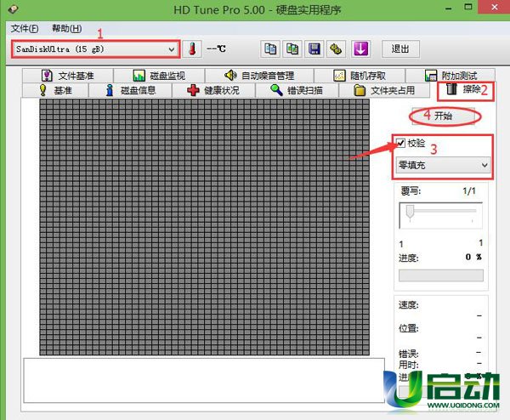Image resolution: width=510 pixels, height=420 pixels.
Task: Switch to the 错误扫描 tab
Action: tap(297, 90)
